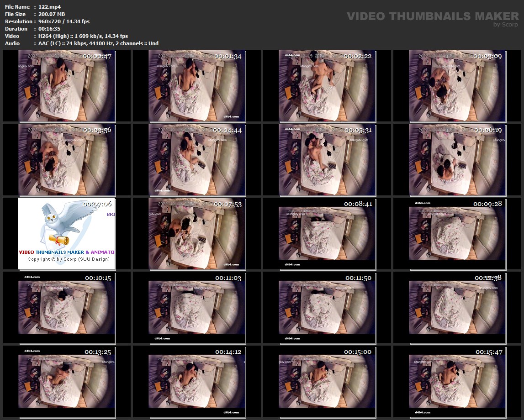524x420 pixels.
Task: Click the resolution value 960x720 / 14.34 fps
Action: pyautogui.click(x=64, y=21)
